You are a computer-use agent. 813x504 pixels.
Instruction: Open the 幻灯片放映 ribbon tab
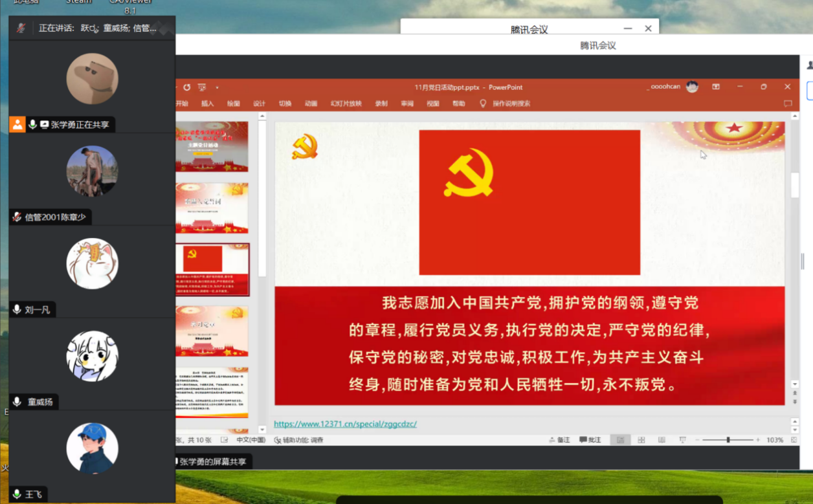pos(346,104)
